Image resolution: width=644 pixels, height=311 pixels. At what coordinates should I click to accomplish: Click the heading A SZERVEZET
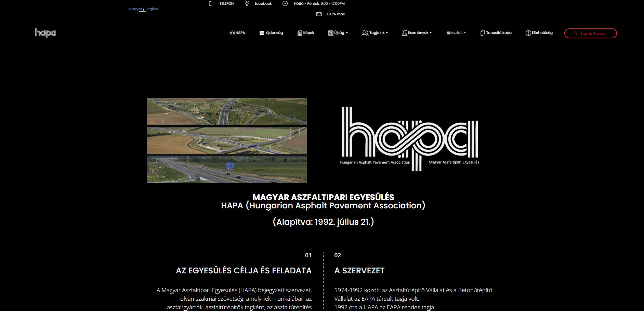point(359,271)
